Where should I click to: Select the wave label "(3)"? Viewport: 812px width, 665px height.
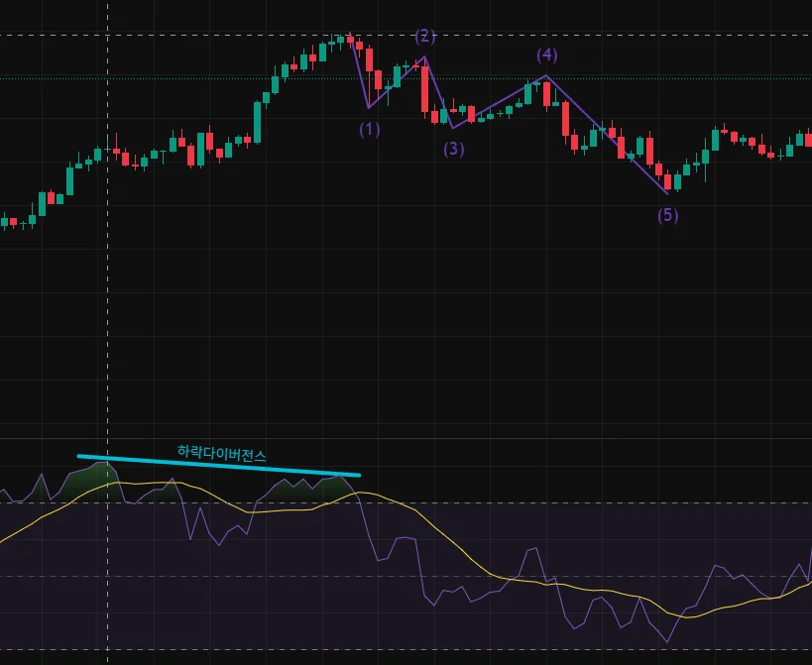tap(454, 149)
